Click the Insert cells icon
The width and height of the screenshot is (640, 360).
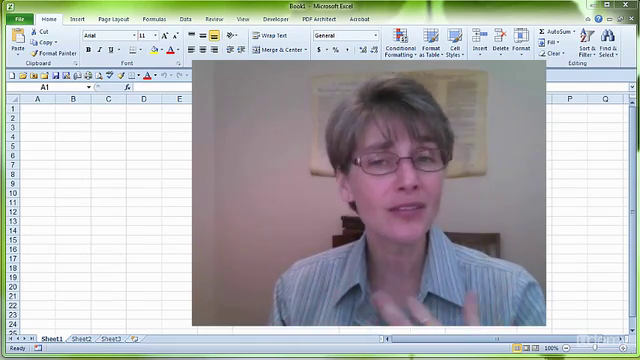[x=480, y=36]
